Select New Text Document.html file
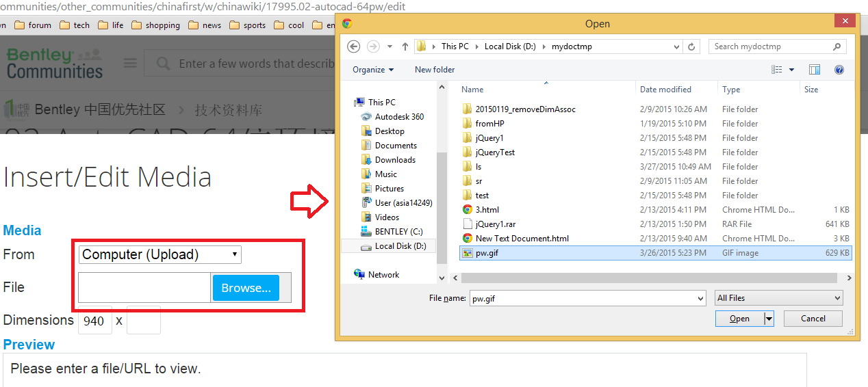 (515, 239)
